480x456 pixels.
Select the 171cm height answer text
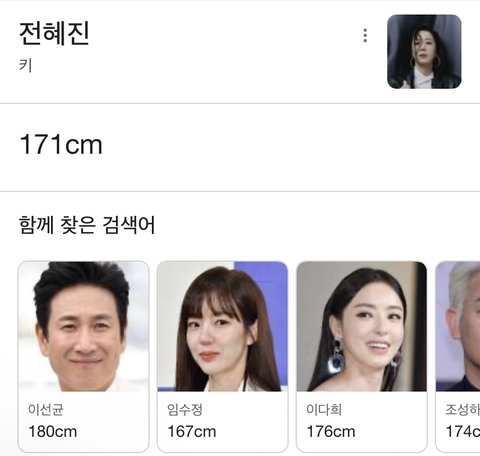tap(61, 144)
